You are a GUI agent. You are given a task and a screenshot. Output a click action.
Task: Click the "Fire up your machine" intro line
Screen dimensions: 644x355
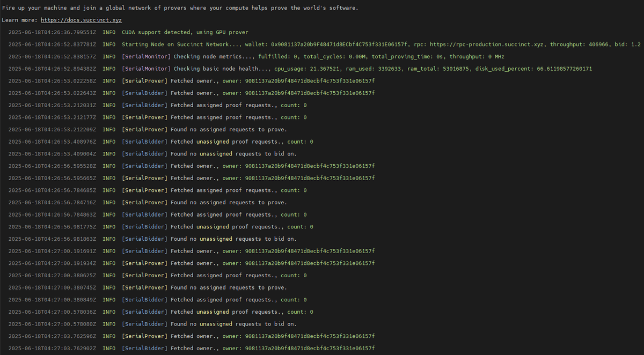pyautogui.click(x=180, y=8)
